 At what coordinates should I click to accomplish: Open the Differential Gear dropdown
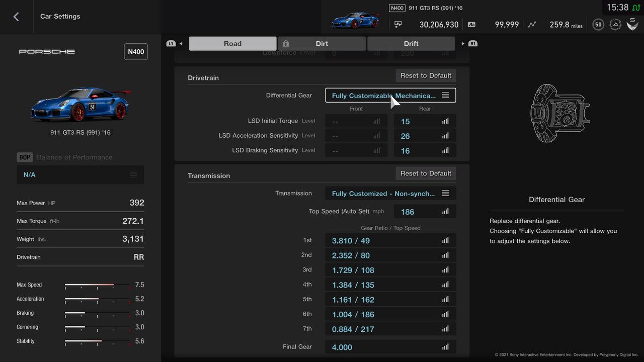pos(391,96)
